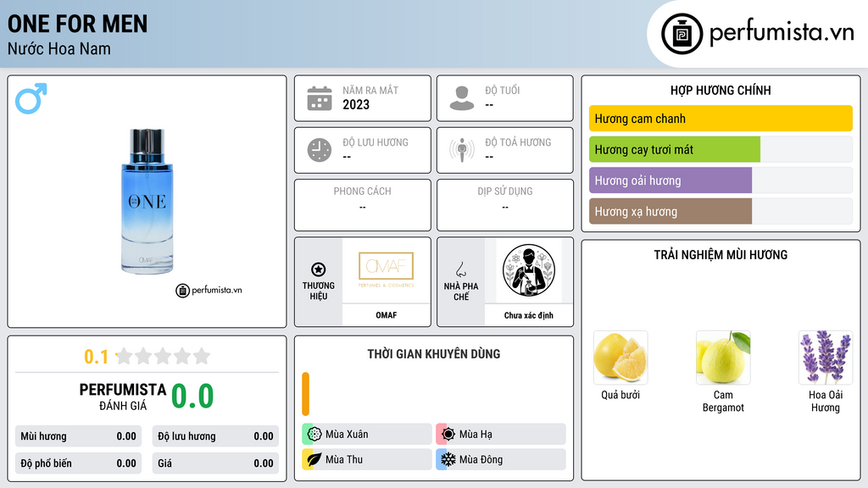
Task: Click the star badge icon above Thương hiệu
Action: pyautogui.click(x=319, y=269)
